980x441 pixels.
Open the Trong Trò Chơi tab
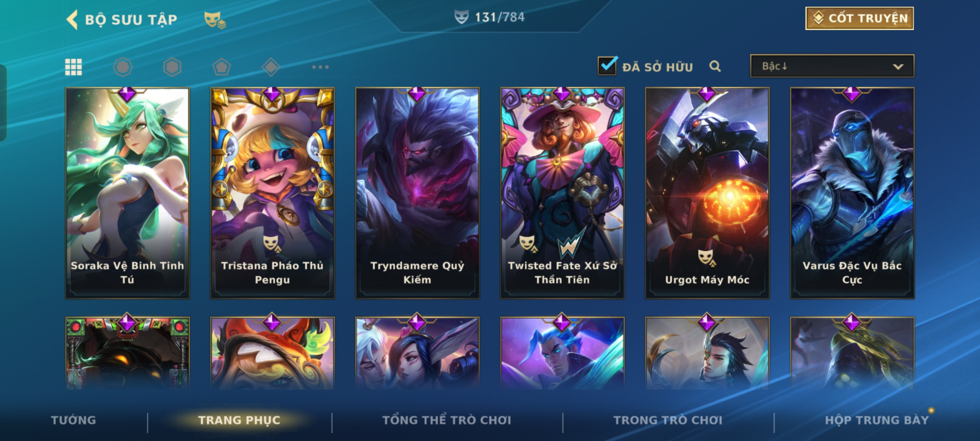pyautogui.click(x=668, y=420)
